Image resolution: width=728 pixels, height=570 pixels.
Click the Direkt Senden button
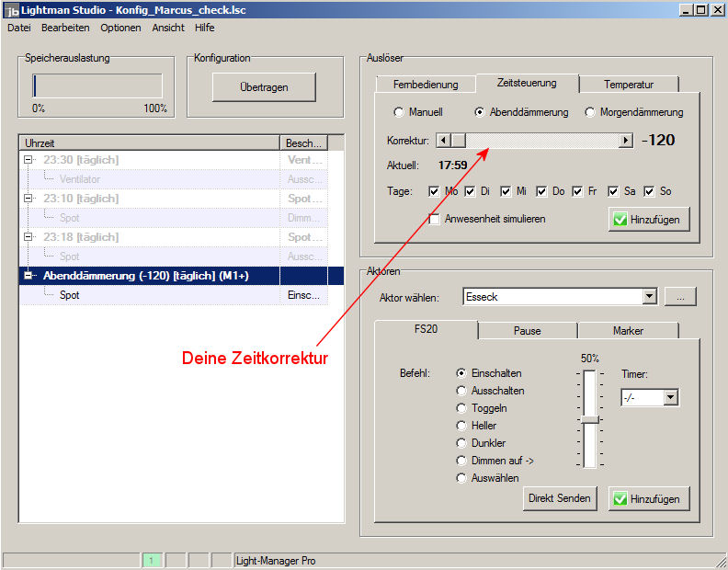point(560,498)
